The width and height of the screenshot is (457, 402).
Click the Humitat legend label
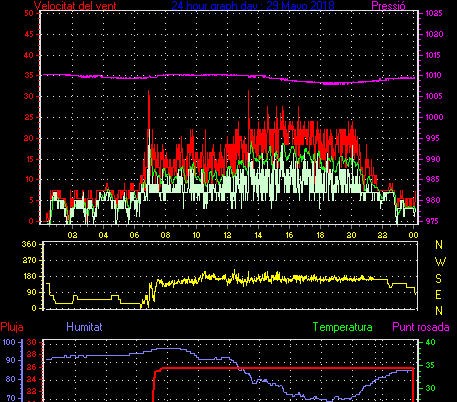pyautogui.click(x=84, y=327)
